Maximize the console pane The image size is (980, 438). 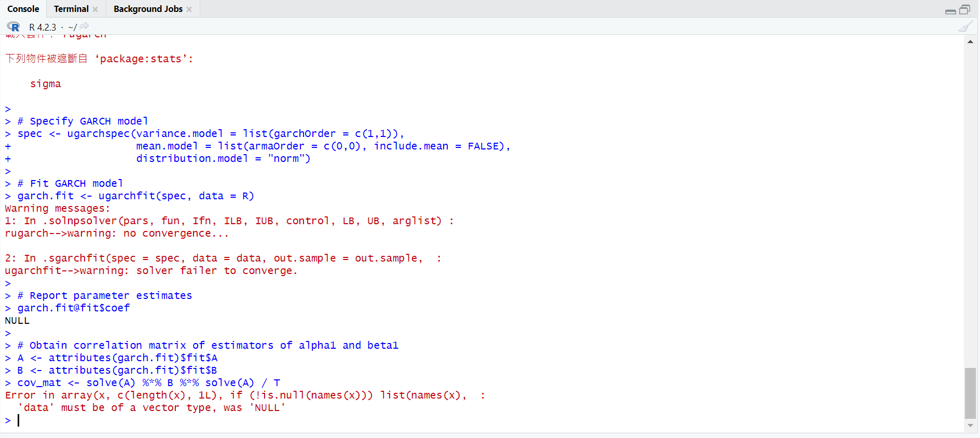pos(965,9)
